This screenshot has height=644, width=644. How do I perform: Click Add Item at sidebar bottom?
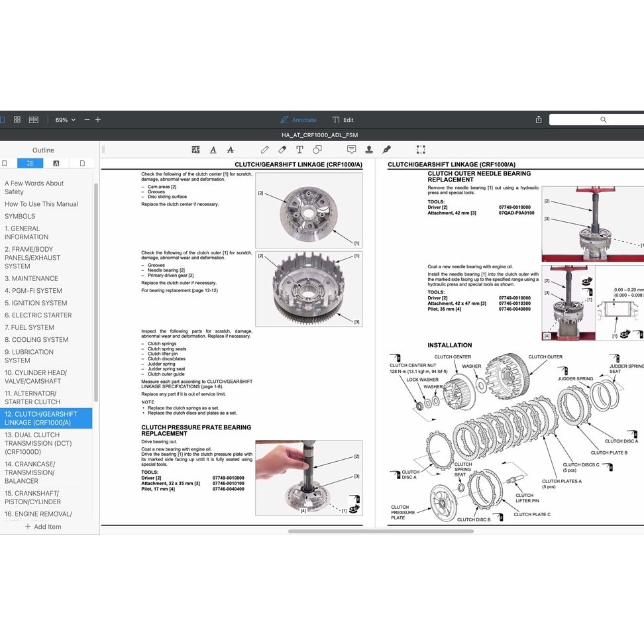pyautogui.click(x=43, y=527)
